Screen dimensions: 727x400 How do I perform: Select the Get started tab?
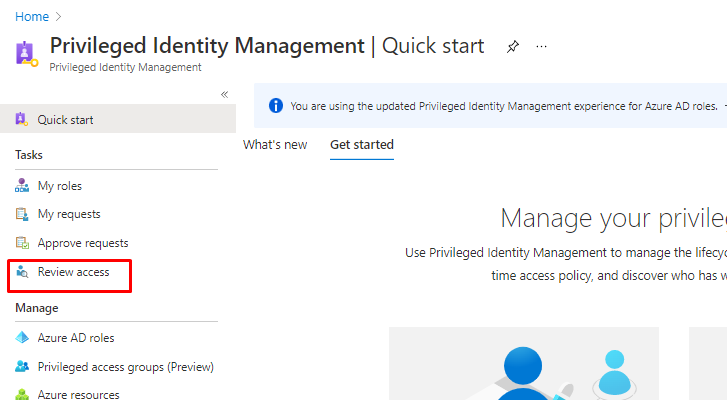[362, 145]
